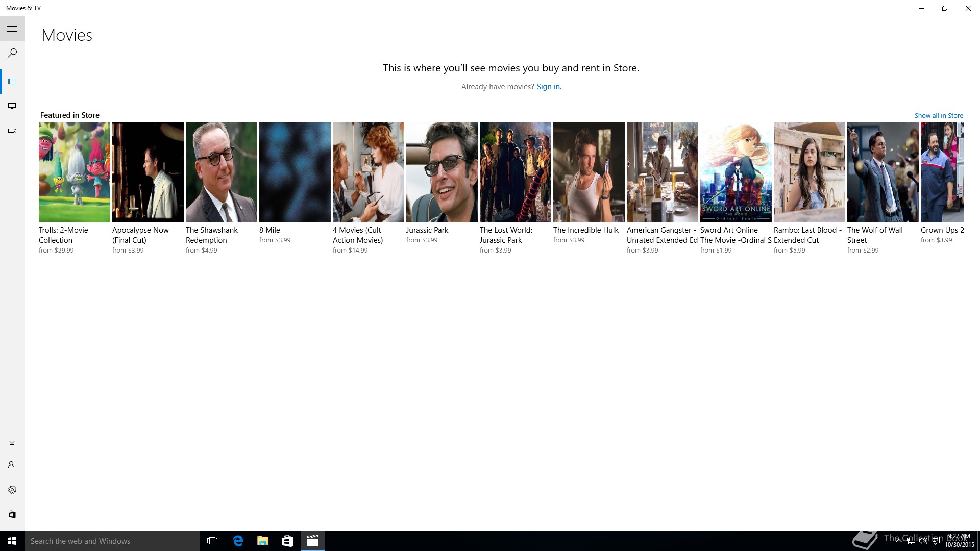Click 'from $5.99' price under Rambo

790,251
